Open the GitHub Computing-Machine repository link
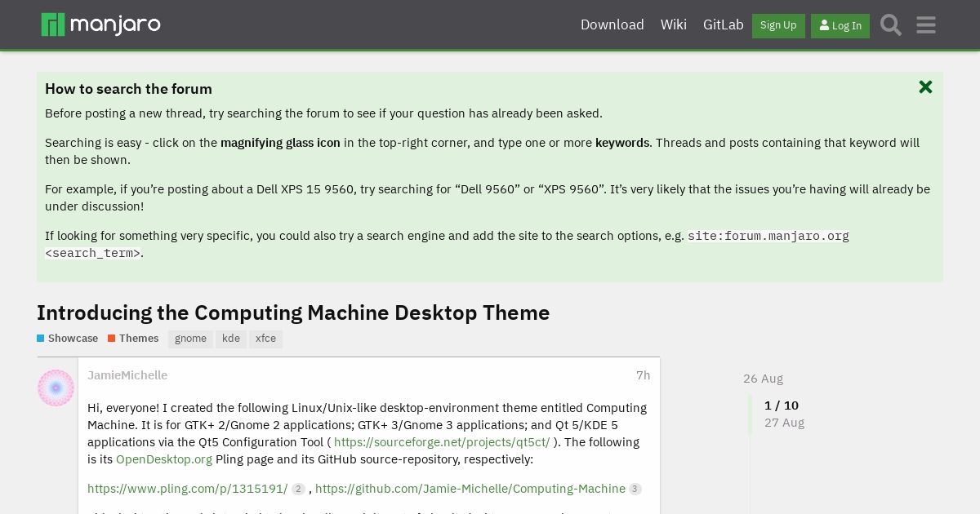Image resolution: width=980 pixels, height=514 pixels. 470,489
